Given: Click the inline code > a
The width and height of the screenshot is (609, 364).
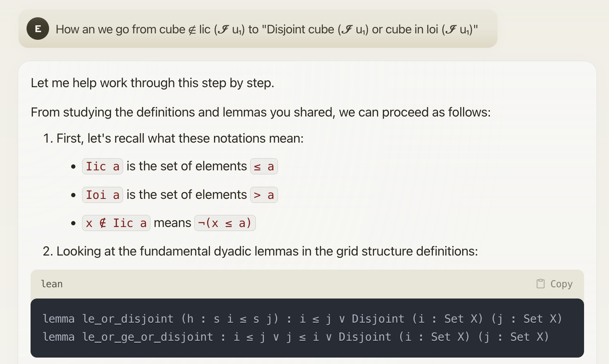Looking at the screenshot, I should [264, 195].
